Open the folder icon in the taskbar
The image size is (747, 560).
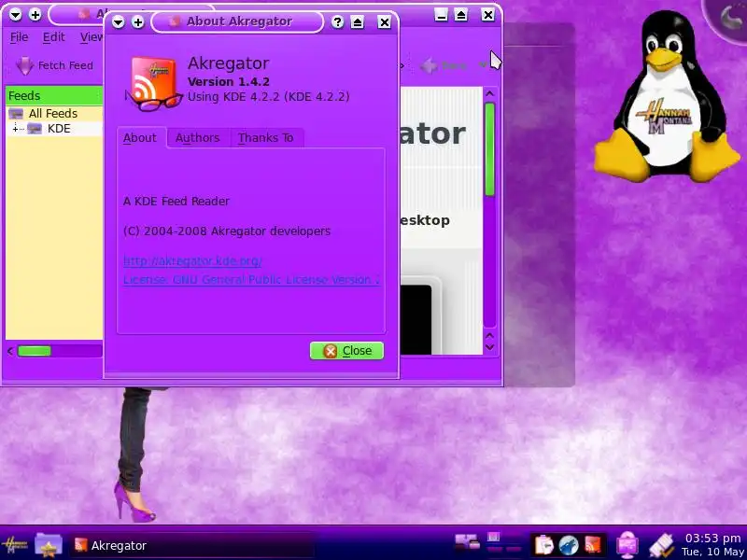pyautogui.click(x=49, y=545)
